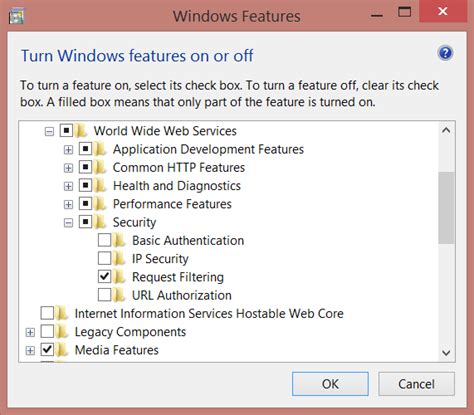Collapse the World Wide Web Services node
This screenshot has height=415, width=474.
49,132
